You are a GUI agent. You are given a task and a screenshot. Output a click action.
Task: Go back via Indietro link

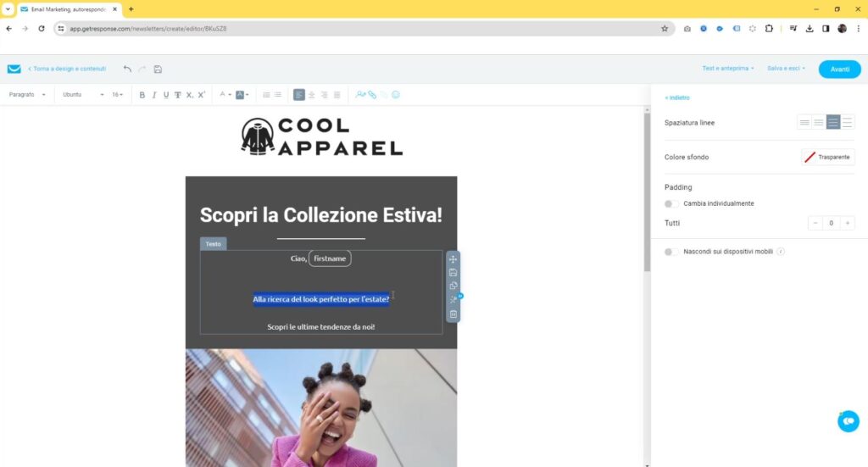tap(677, 98)
